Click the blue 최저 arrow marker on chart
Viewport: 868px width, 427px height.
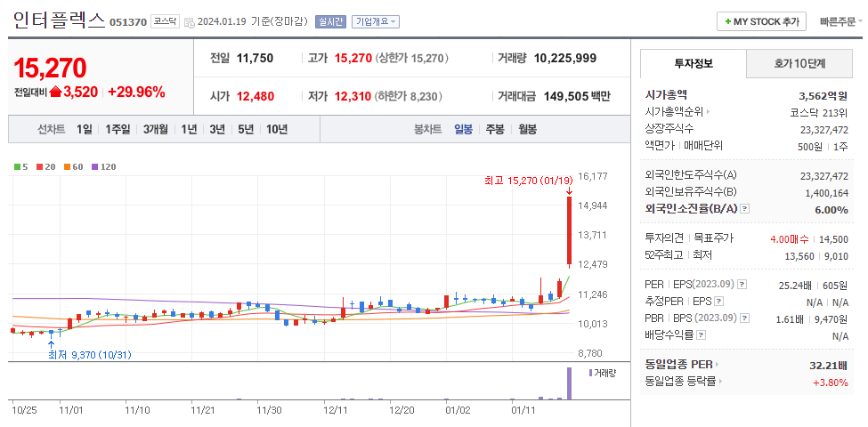pyautogui.click(x=51, y=345)
